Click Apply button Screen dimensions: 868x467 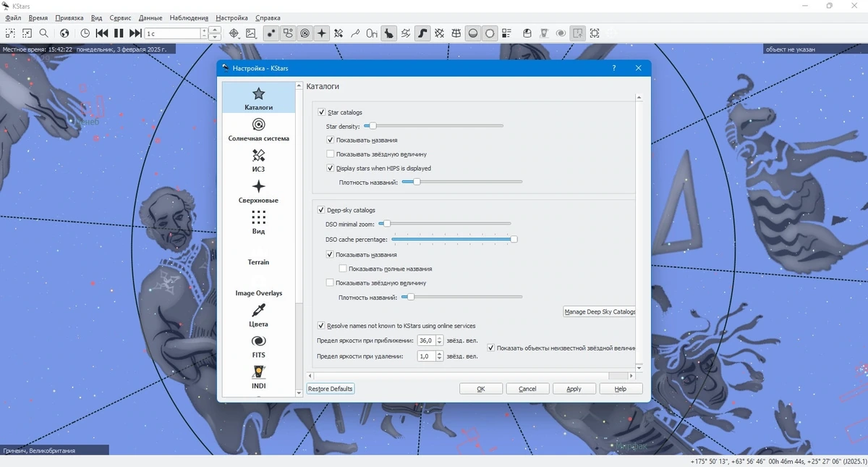[x=574, y=389]
